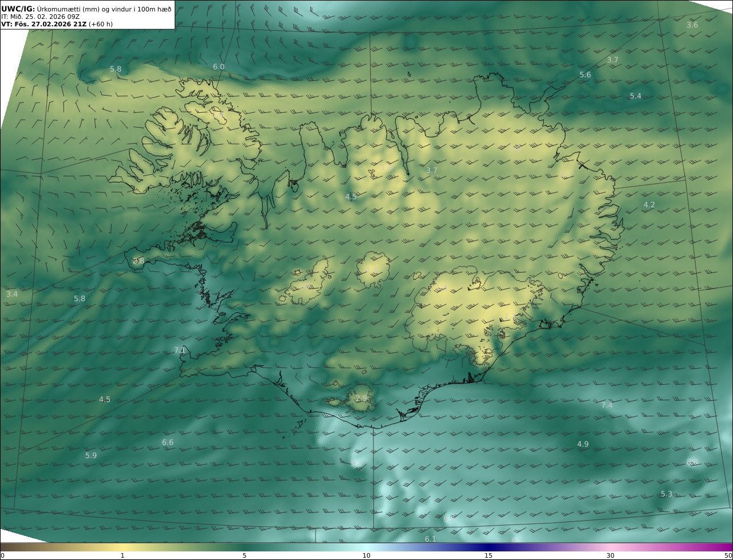733x560 pixels.
Task: Click the '2.8' value on Snæfellsnes tip
Action: 139,261
